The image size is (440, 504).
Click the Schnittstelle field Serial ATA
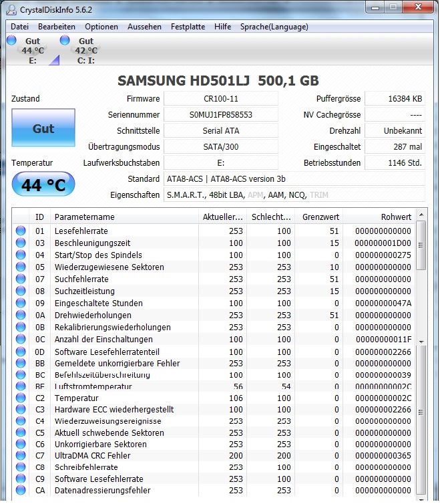(221, 131)
